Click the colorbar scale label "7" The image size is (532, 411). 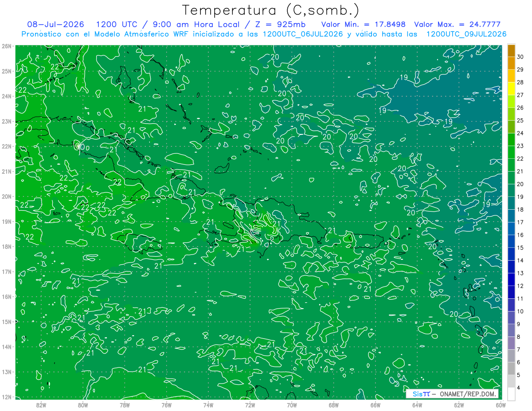[519, 350]
